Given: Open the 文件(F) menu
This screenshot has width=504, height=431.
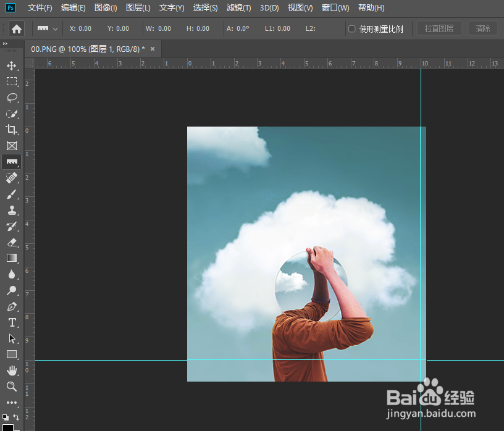Looking at the screenshot, I should click(40, 7).
